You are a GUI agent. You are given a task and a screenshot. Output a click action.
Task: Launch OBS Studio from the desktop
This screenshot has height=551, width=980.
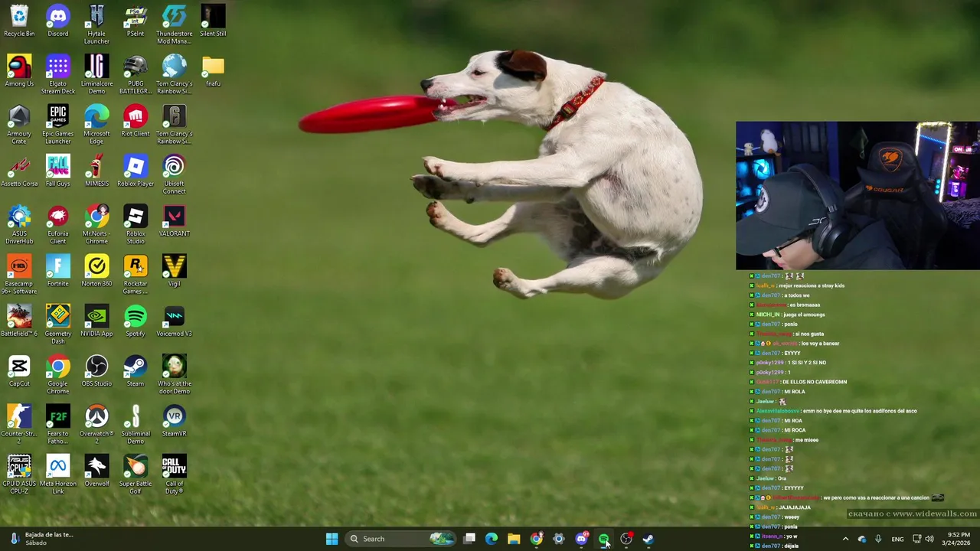[x=96, y=371]
